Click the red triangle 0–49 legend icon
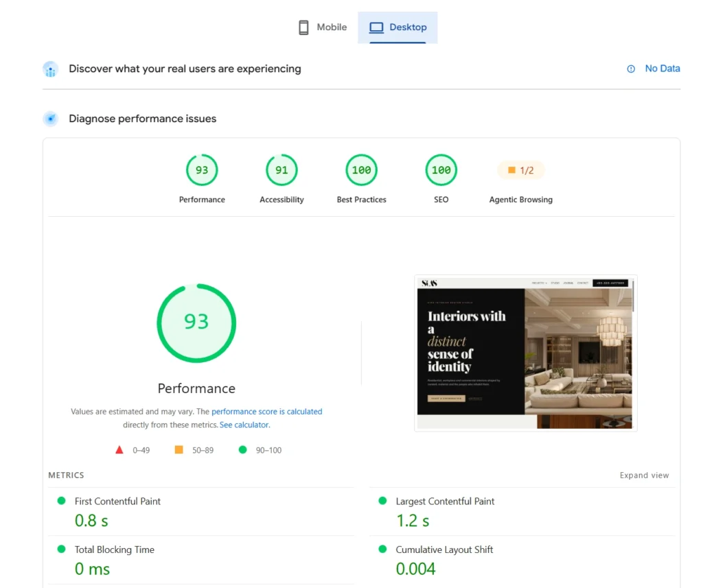Image resolution: width=703 pixels, height=588 pixels. (x=119, y=449)
